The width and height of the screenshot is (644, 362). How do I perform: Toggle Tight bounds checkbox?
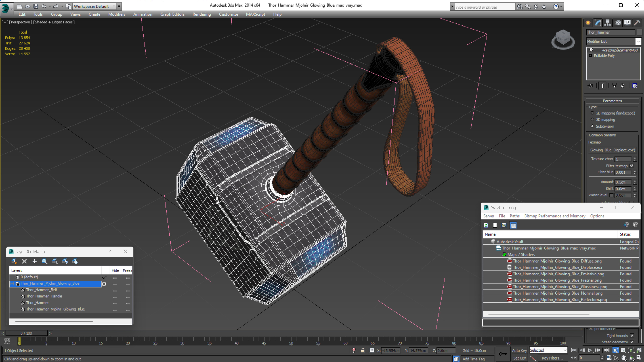point(632,336)
